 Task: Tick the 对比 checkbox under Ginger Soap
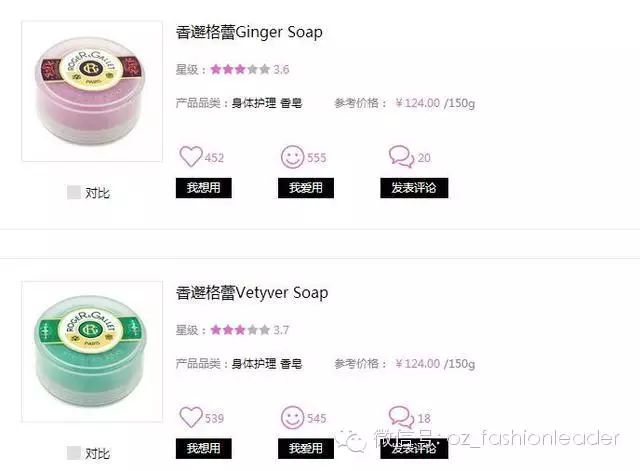click(x=73, y=192)
